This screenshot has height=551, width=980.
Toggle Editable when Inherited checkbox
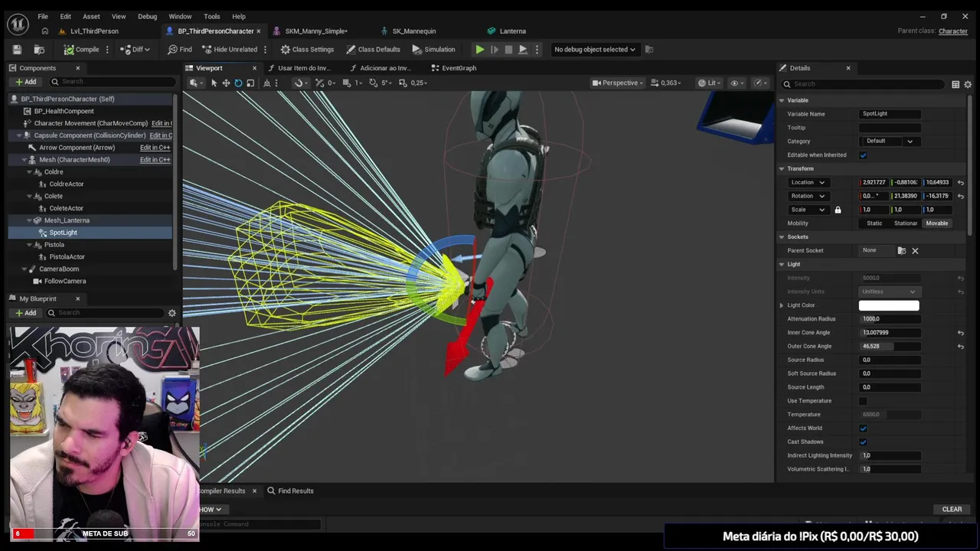[863, 155]
